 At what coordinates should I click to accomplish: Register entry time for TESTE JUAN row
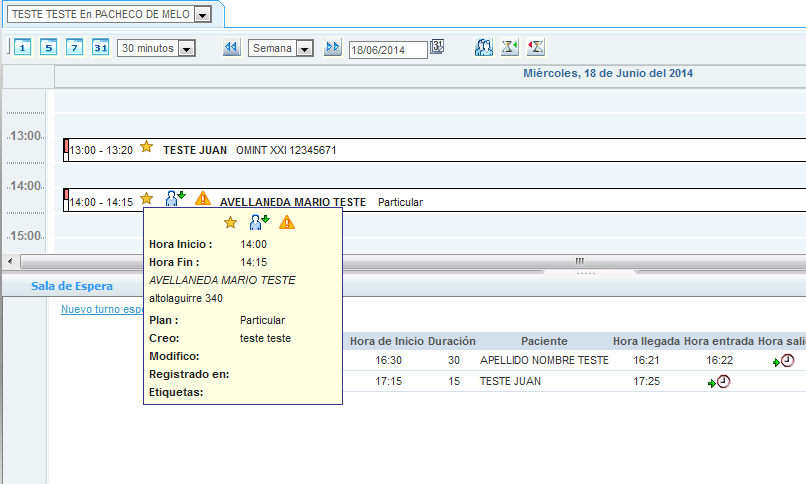(717, 381)
